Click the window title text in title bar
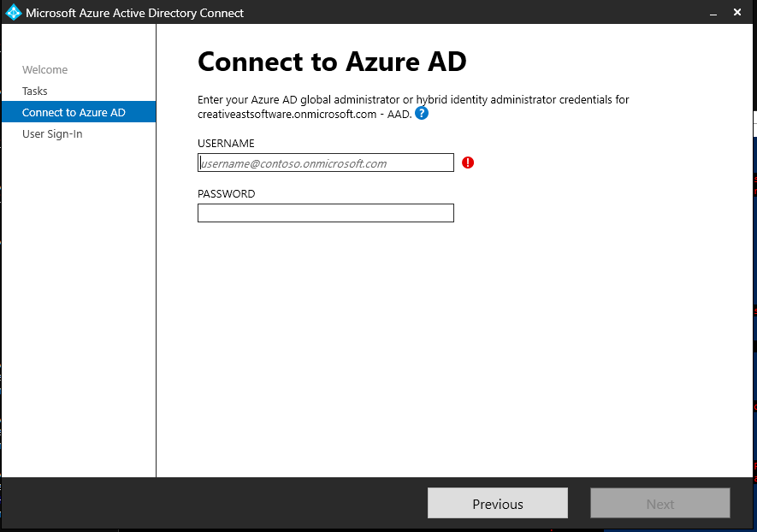Screen dimensions: 757x532 (x=134, y=13)
